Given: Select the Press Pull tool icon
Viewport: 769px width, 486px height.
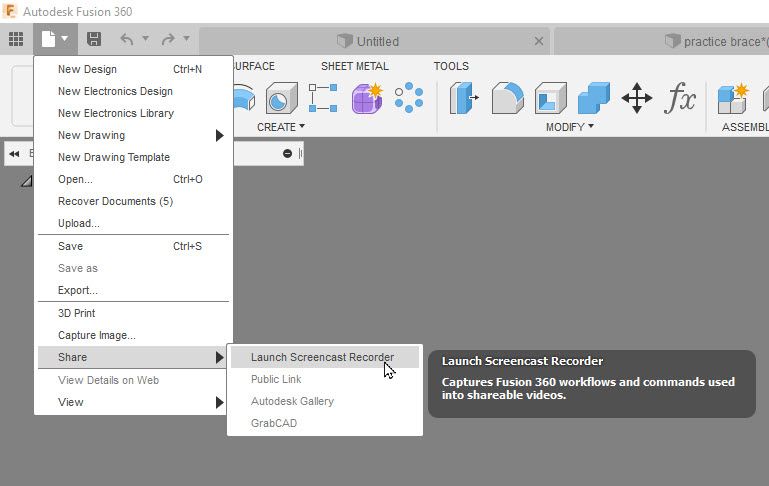Looking at the screenshot, I should pyautogui.click(x=464, y=98).
